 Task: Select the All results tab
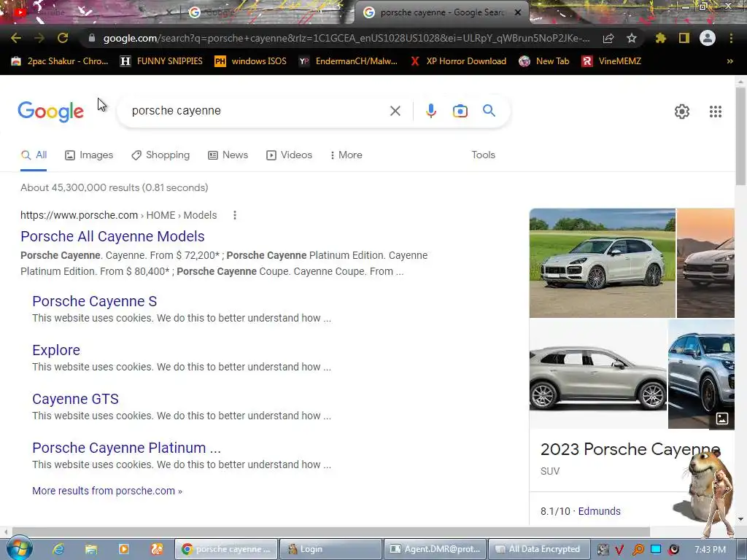click(x=34, y=155)
